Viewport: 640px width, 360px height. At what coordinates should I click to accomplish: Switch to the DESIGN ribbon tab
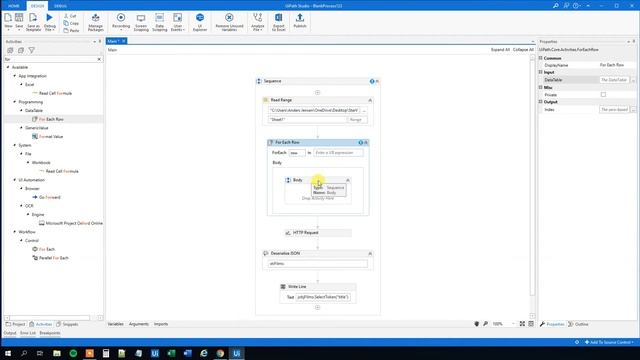pos(37,6)
